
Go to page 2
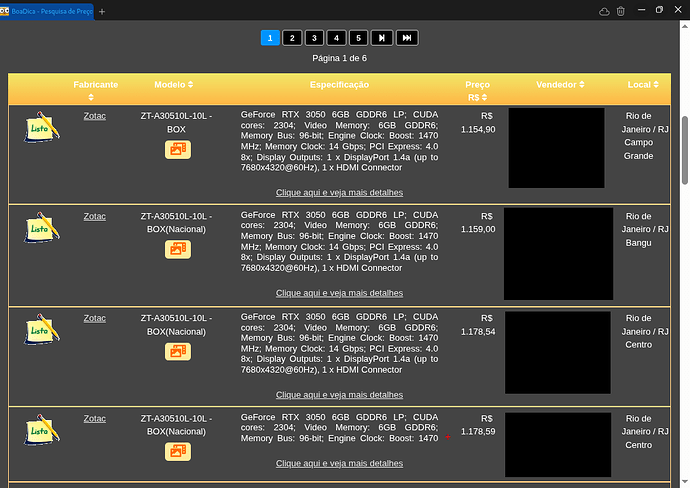(x=292, y=38)
